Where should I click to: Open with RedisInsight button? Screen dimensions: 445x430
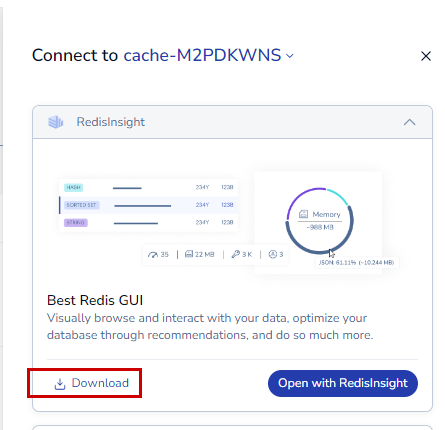coord(343,383)
